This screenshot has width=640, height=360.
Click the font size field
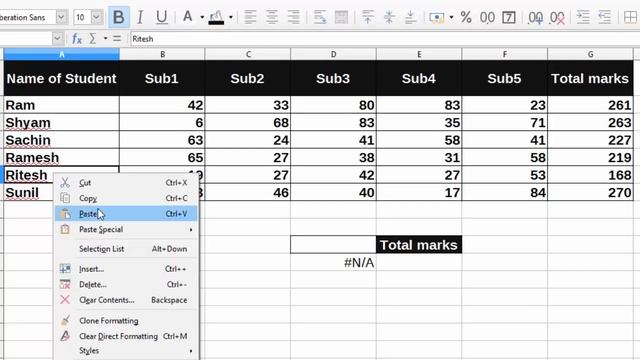point(82,17)
